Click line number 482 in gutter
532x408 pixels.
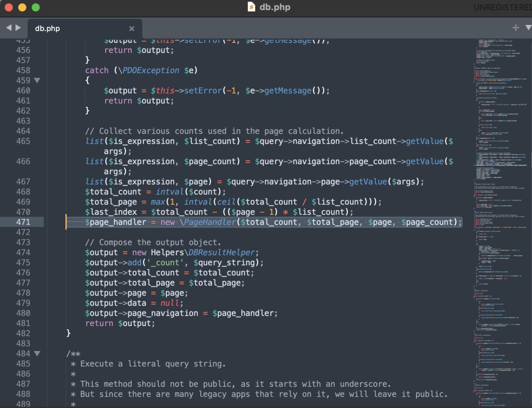tap(23, 333)
